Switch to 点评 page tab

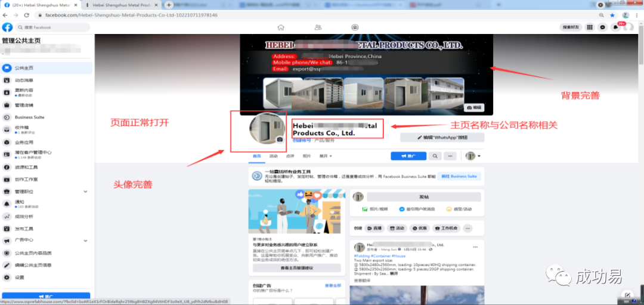tap(290, 156)
